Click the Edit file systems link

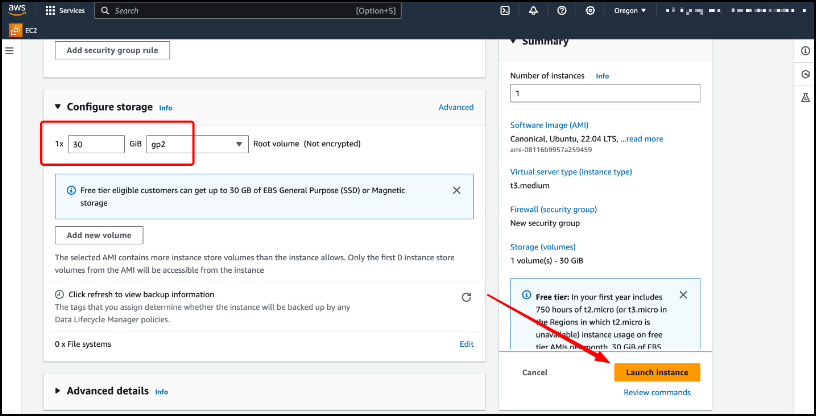click(x=466, y=344)
